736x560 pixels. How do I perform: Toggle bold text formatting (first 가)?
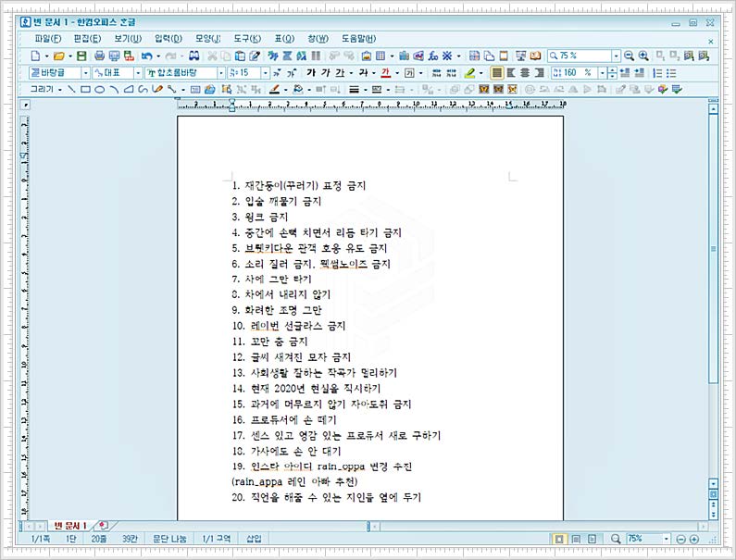[x=311, y=73]
